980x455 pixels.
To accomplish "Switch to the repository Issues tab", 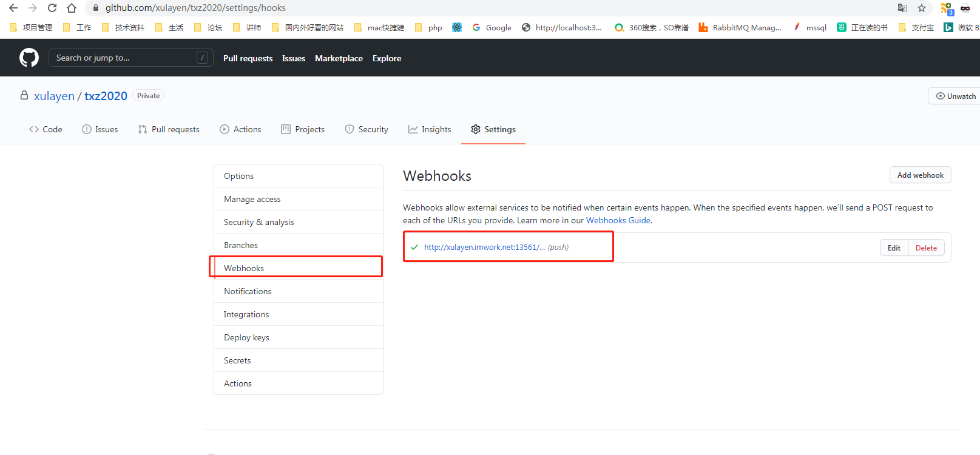I will tap(100, 129).
